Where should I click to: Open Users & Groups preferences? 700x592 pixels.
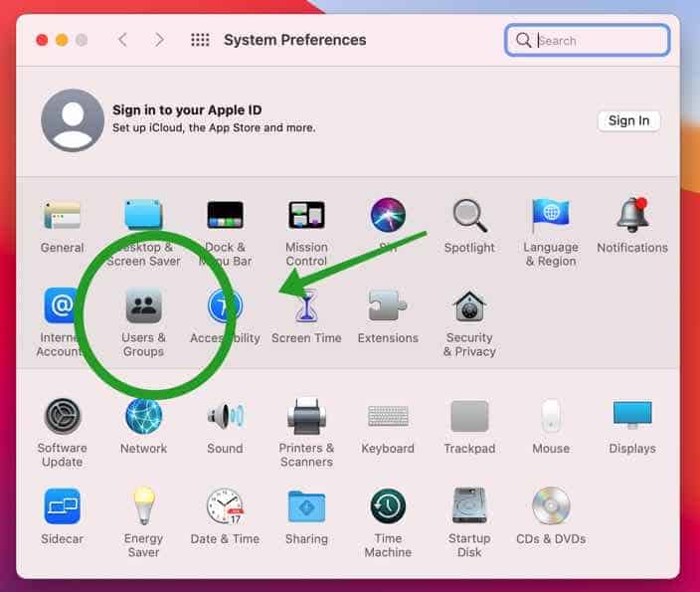tap(143, 305)
